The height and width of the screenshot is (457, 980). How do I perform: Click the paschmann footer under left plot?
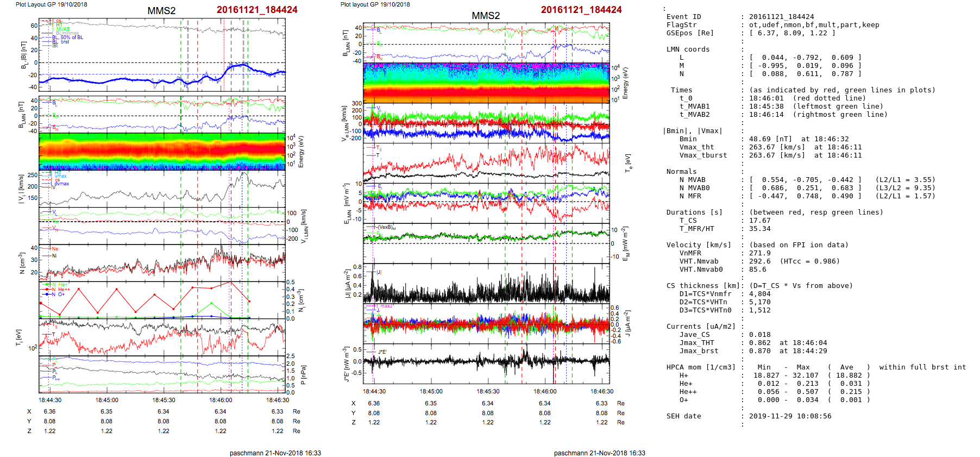point(275,453)
